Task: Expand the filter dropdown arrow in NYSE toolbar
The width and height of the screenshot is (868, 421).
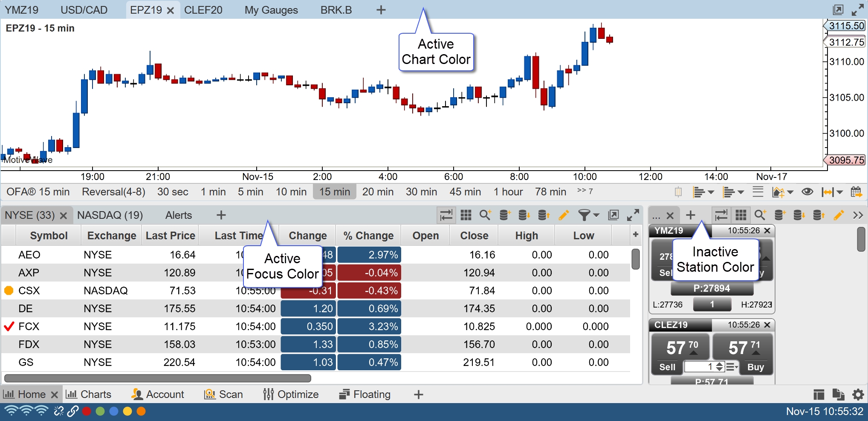Action: (596, 215)
